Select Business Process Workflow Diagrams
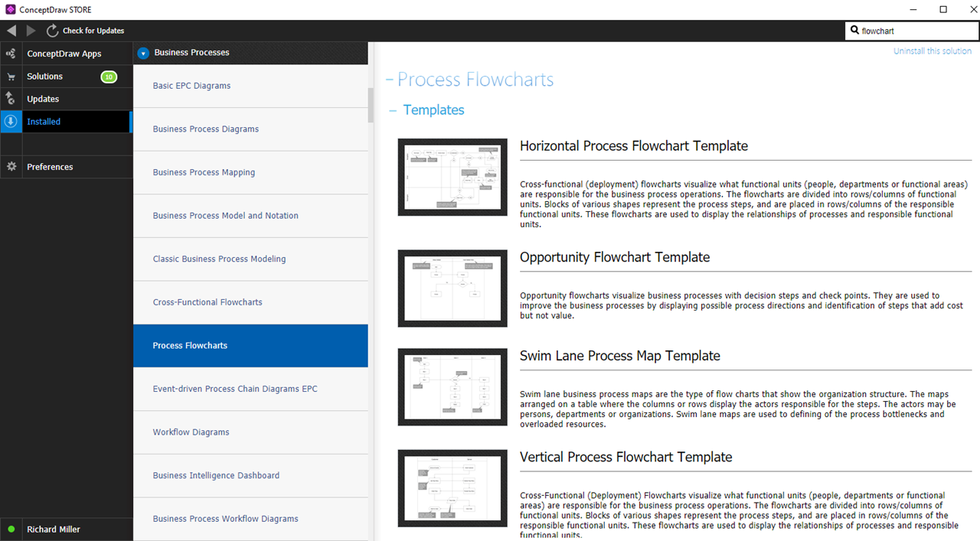 pos(250,519)
